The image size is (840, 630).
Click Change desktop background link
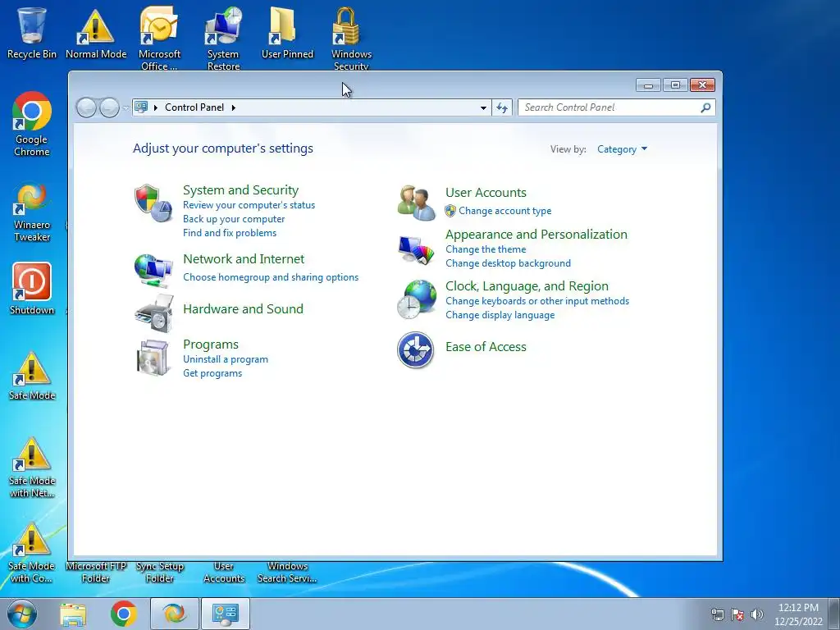pyautogui.click(x=508, y=263)
